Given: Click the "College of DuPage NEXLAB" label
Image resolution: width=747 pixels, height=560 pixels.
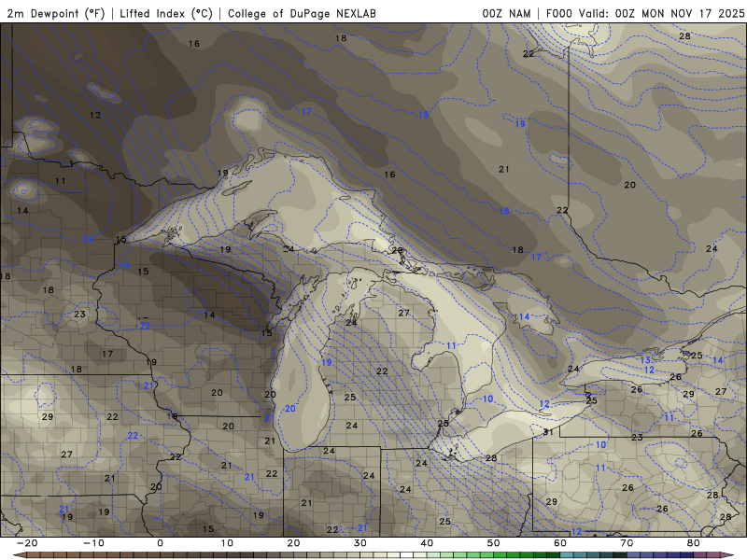Looking at the screenshot, I should (x=302, y=13).
